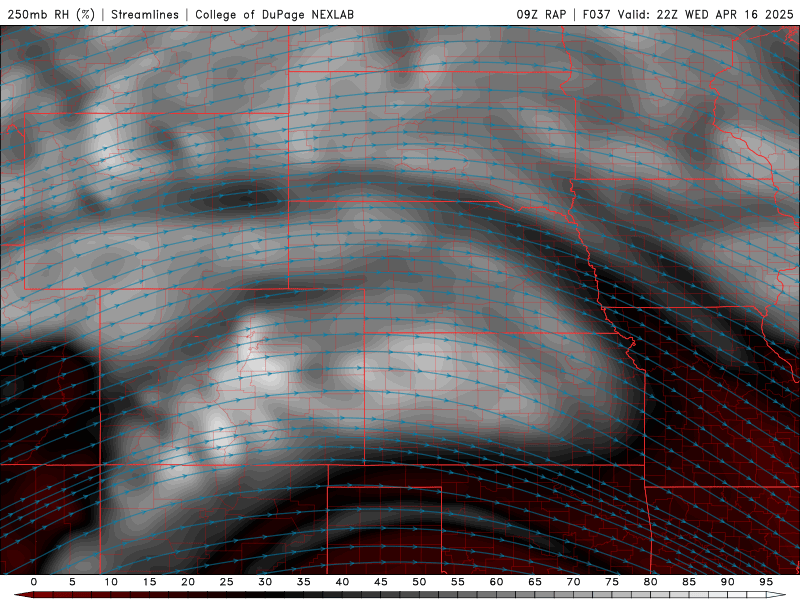
Task: Click the '5' colorbar scale label
Action: coord(72,582)
